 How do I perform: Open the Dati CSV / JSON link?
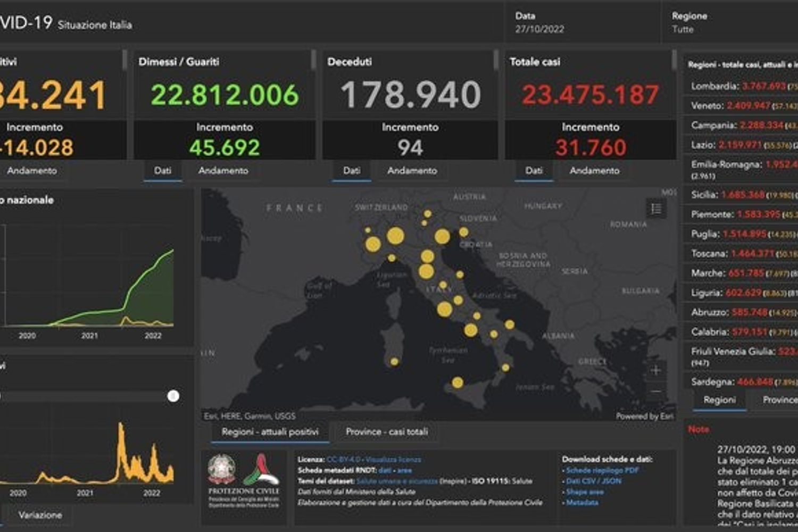pos(593,481)
